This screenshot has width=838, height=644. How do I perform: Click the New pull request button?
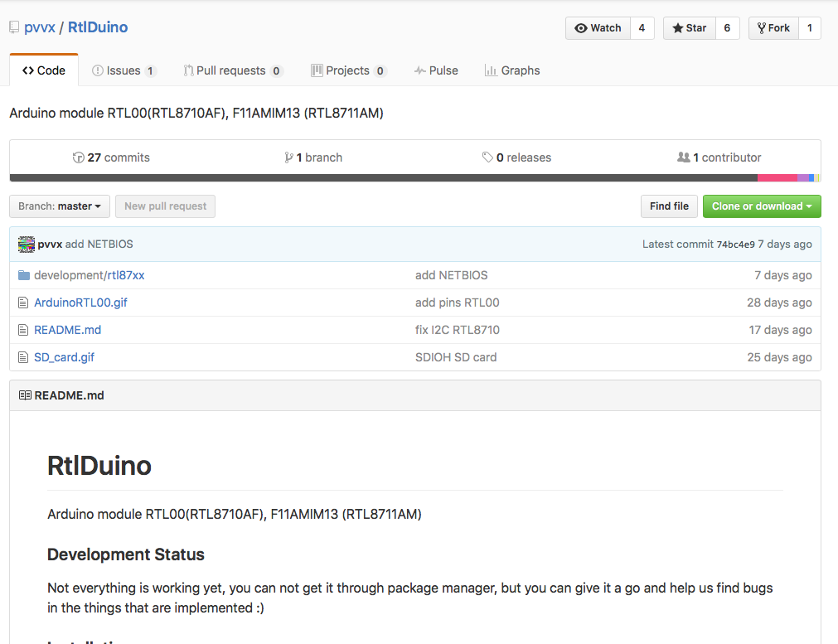point(165,206)
